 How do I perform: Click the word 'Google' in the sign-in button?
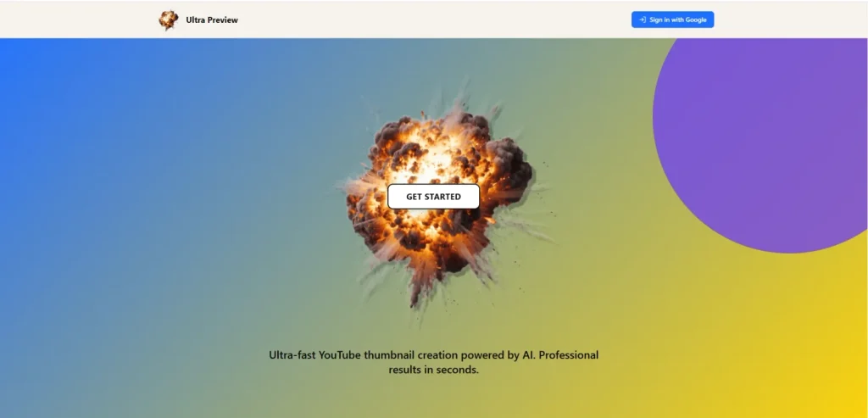(695, 20)
